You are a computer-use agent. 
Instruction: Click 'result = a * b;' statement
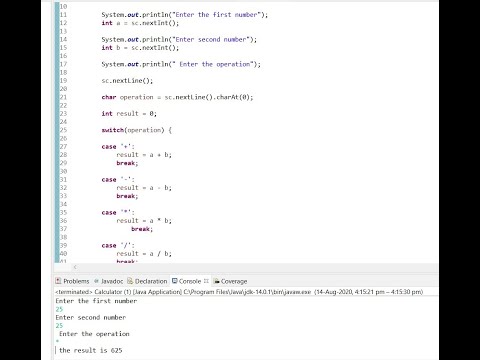pos(144,221)
